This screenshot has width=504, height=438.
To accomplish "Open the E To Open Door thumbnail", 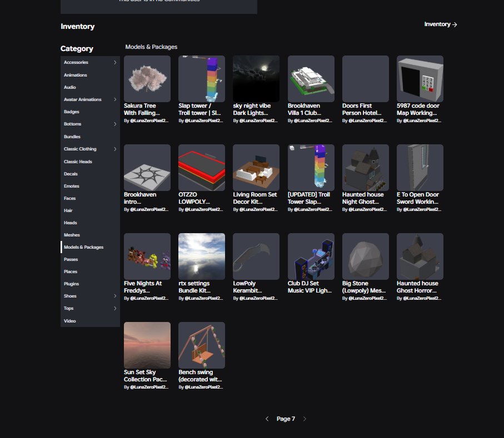I will [420, 168].
